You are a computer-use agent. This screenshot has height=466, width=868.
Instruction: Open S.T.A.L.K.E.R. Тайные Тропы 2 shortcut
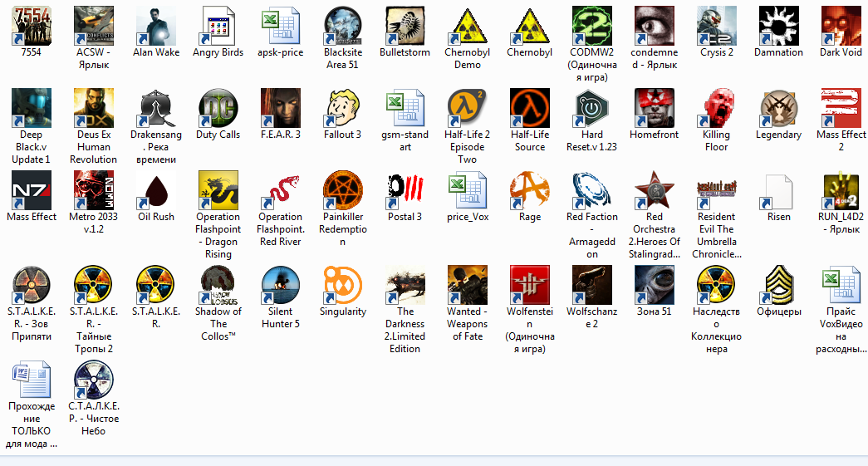tap(94, 285)
